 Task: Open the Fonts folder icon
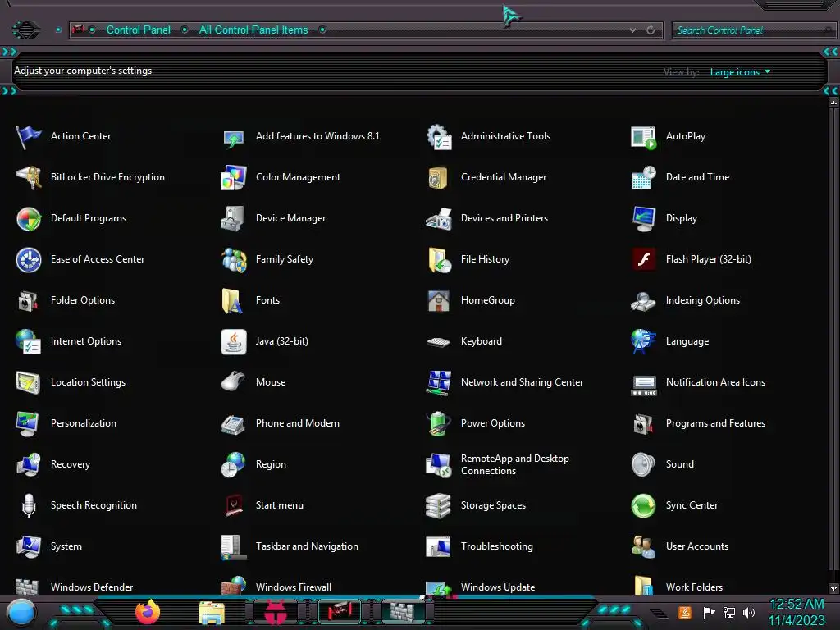pyautogui.click(x=234, y=300)
